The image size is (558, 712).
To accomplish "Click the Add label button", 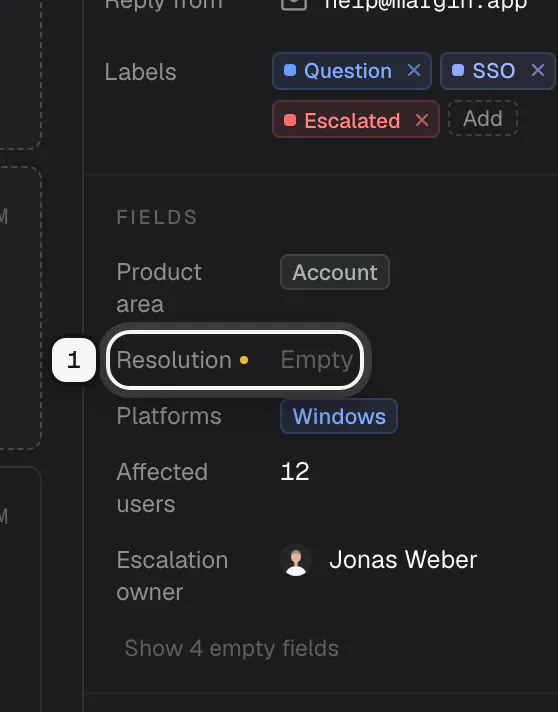I will coord(483,119).
